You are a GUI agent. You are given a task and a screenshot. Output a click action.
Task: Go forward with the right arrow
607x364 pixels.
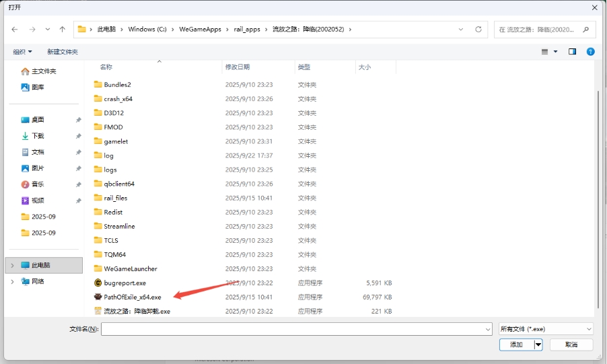point(32,30)
